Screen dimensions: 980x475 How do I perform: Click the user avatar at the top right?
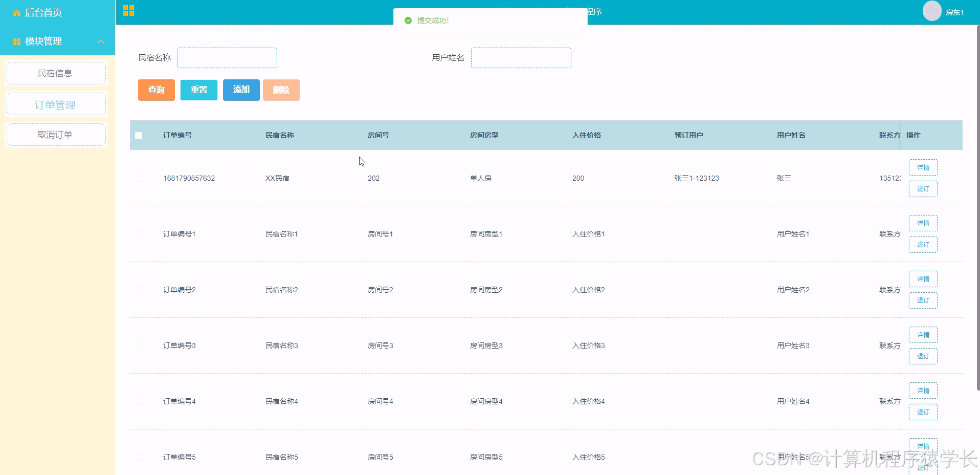931,11
